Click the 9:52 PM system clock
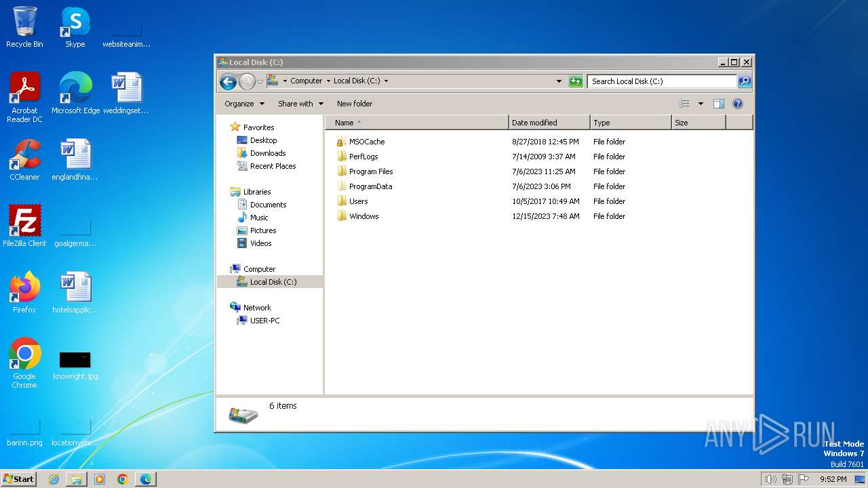The width and height of the screenshot is (868, 488). [x=833, y=479]
